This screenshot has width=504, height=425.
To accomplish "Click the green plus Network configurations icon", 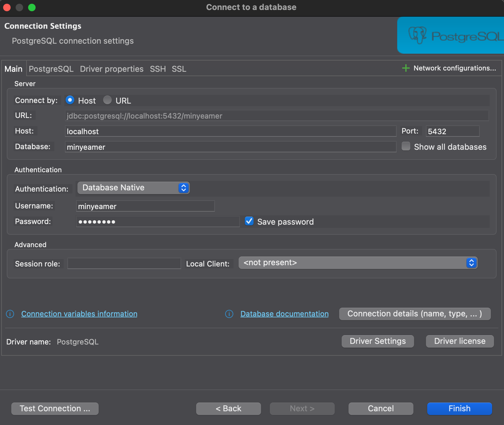I will [406, 68].
